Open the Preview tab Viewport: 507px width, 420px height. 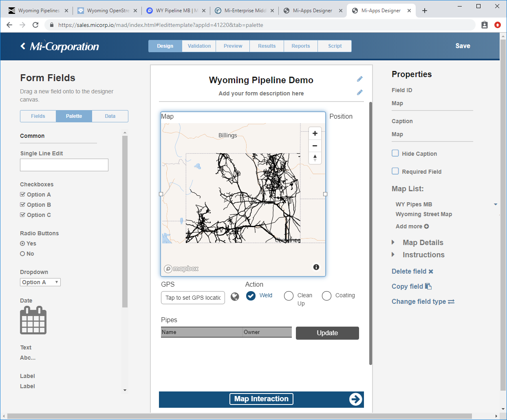(x=233, y=46)
